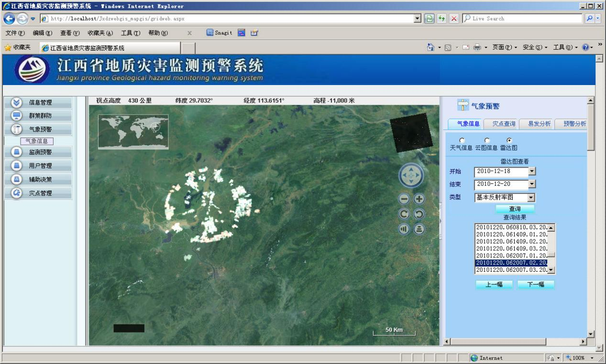This screenshot has height=364, width=606.
Task: Select the 云图信息 radio button
Action: pyautogui.click(x=486, y=140)
